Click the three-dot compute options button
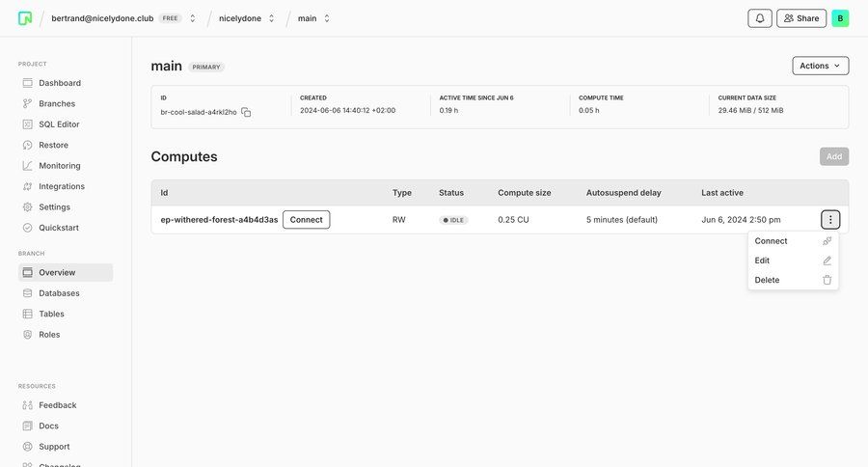Image resolution: width=868 pixels, height=467 pixels. coord(829,220)
